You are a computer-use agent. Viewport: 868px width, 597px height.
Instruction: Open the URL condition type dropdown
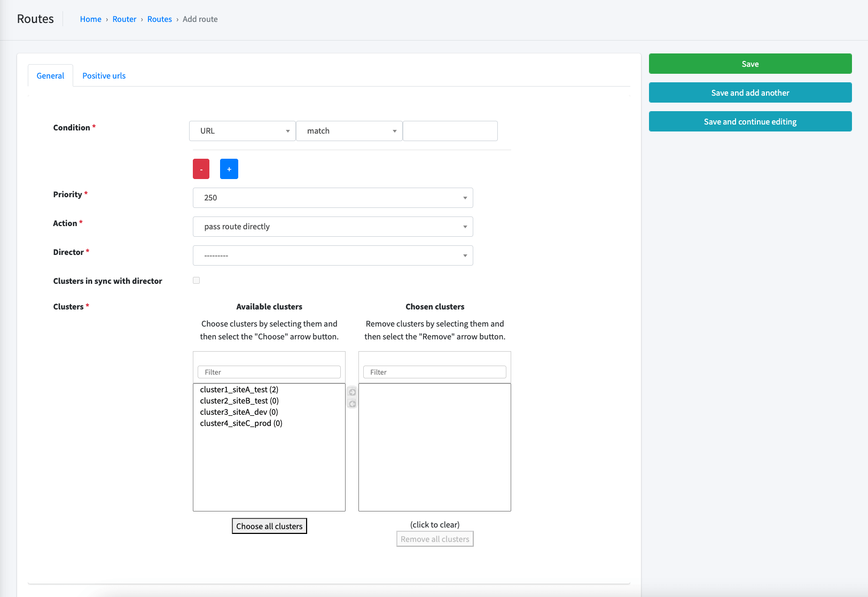243,131
